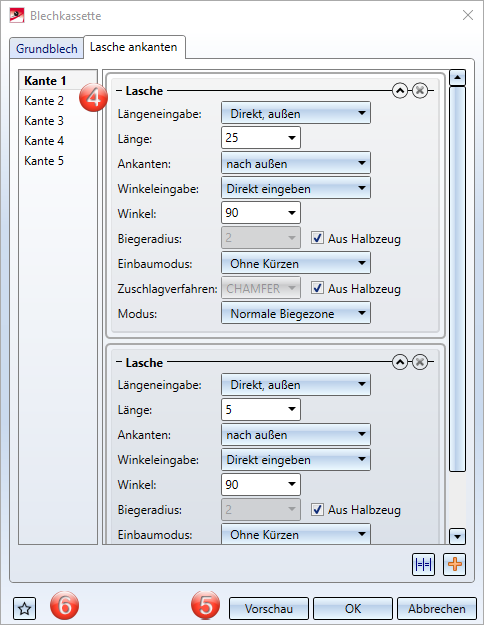Open Einbaumodus dropdown in second Lasche
The width and height of the screenshot is (499, 631).
pos(296,534)
